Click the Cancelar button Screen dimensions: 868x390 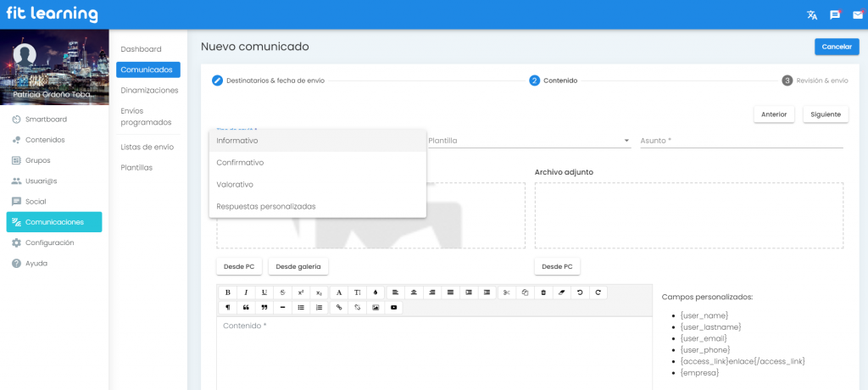(x=836, y=47)
